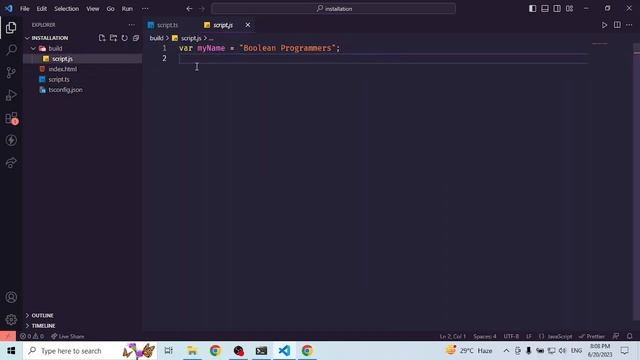Refresh the Explorer file tree

pyautogui.click(x=124, y=38)
